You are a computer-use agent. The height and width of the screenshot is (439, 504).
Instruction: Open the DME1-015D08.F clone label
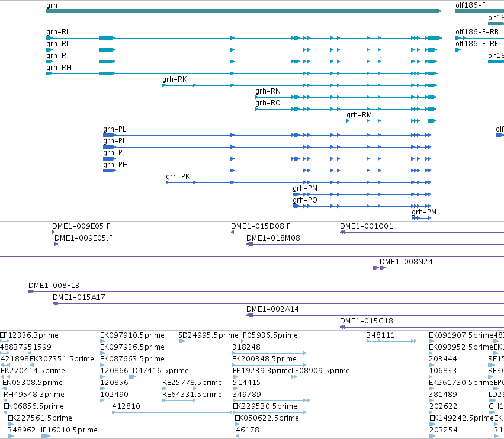(261, 226)
